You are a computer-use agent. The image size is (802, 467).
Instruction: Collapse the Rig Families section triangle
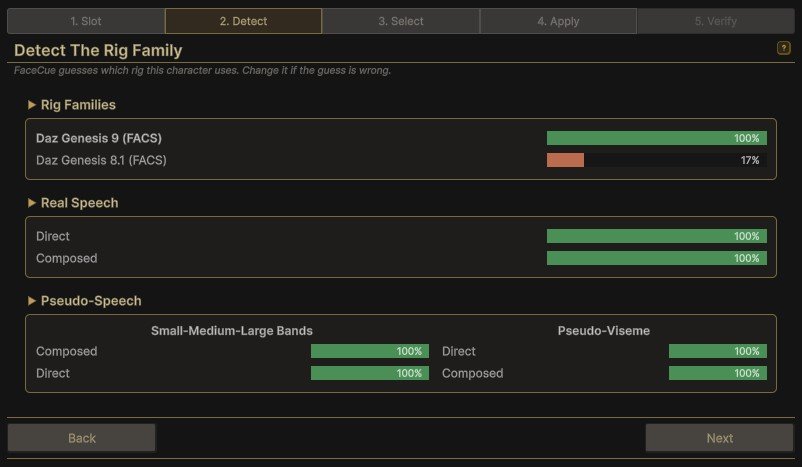pos(32,105)
